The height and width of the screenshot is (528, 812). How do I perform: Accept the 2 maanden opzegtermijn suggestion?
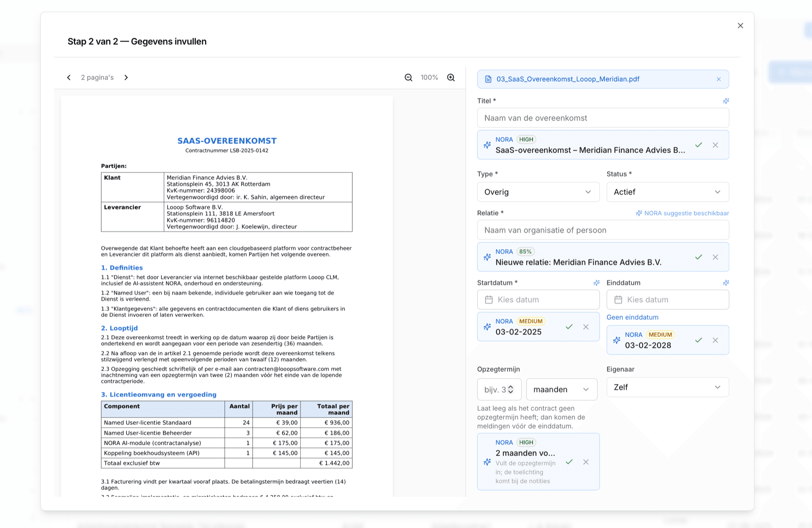coord(569,462)
